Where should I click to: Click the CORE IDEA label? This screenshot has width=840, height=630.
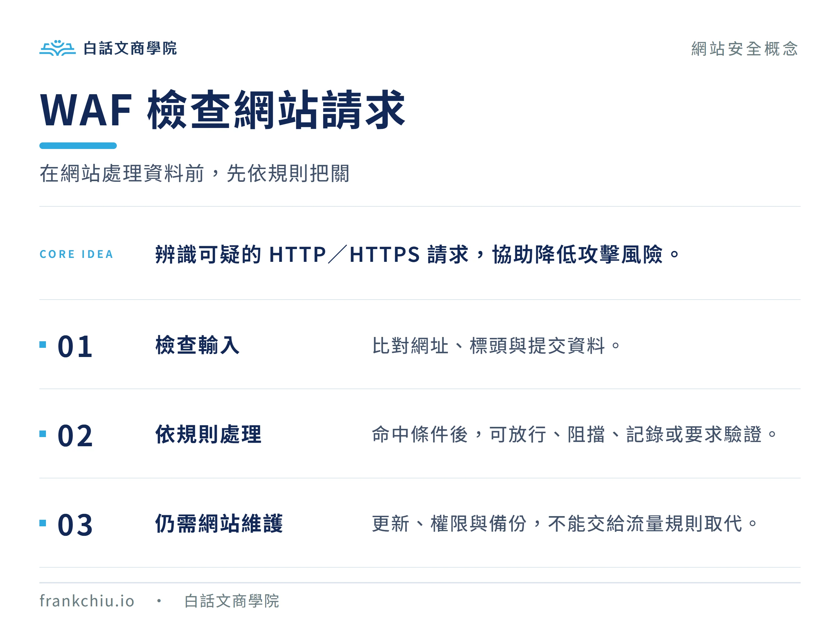[76, 254]
